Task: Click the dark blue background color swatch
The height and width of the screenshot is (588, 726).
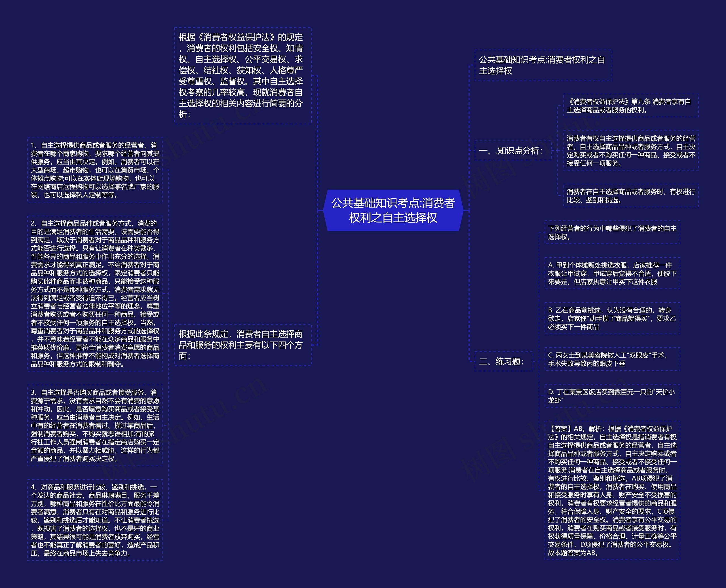Action: [x=30, y=30]
